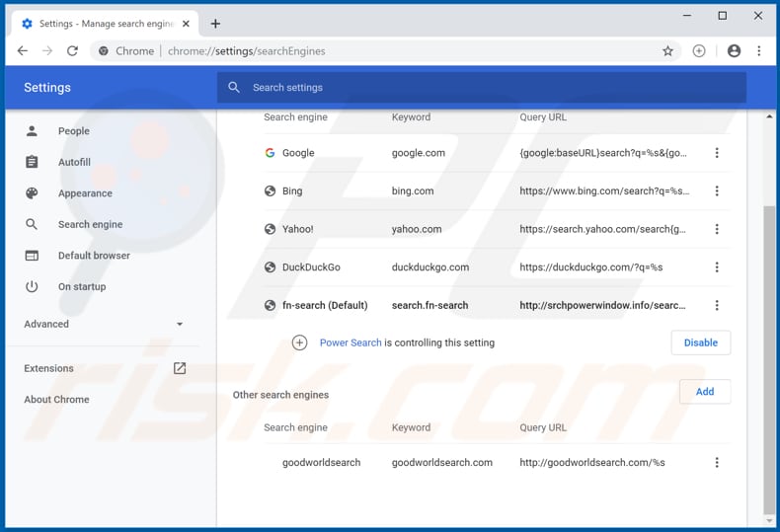This screenshot has height=532, width=780.
Task: Expand the Power Search extension plus icon
Action: (300, 342)
